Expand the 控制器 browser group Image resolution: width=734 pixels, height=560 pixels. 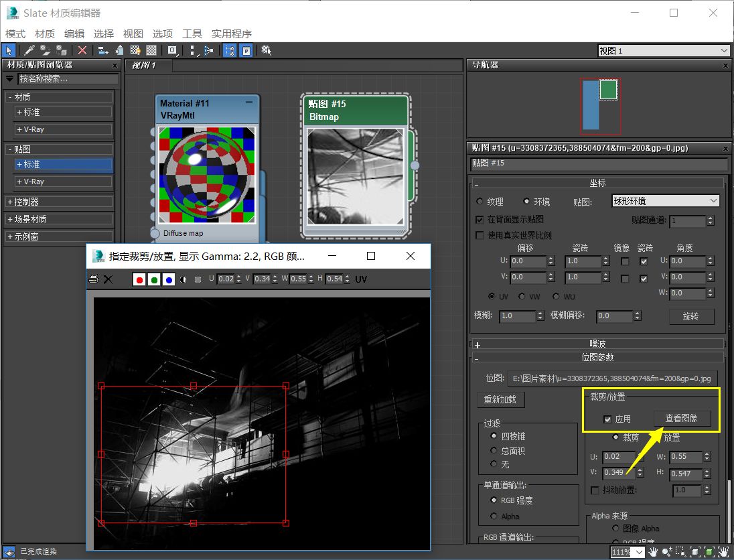(59, 202)
